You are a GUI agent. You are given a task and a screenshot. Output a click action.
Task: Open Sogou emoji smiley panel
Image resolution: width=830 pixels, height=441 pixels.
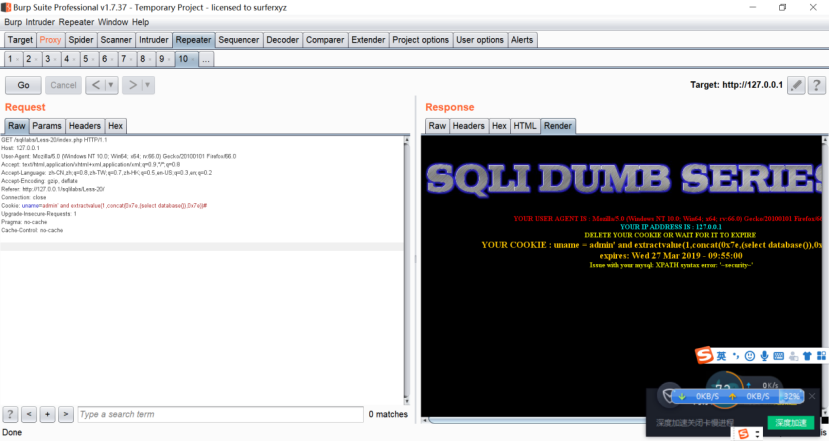click(x=750, y=356)
